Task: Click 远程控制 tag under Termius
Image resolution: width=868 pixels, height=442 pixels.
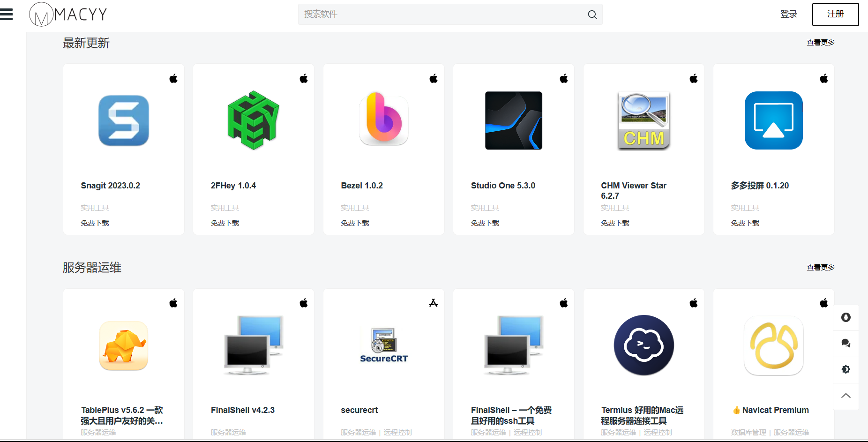Action: pos(658,433)
